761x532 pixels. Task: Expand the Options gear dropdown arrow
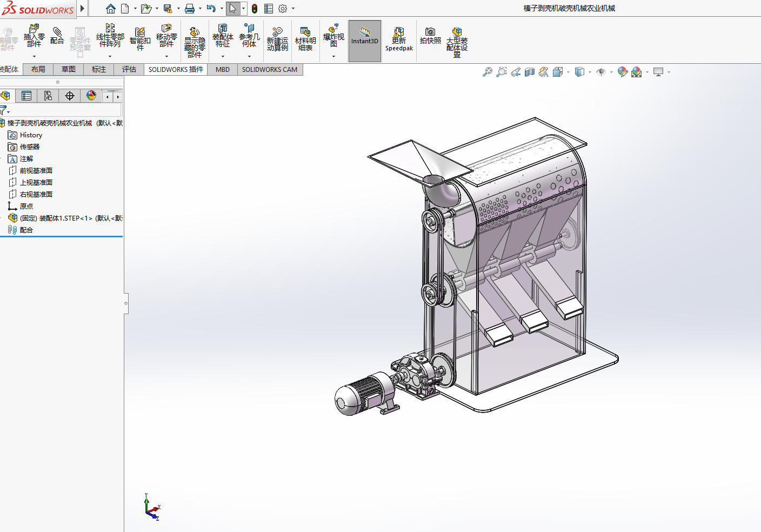point(293,9)
